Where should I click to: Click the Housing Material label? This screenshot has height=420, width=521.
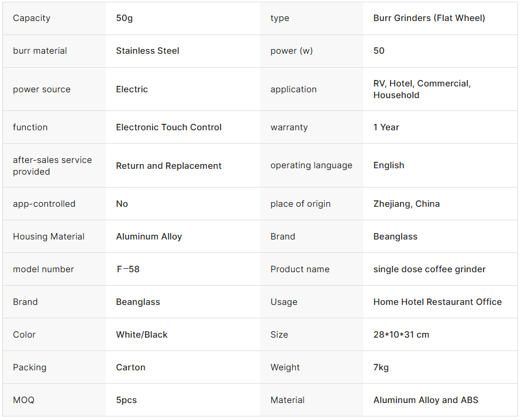click(x=49, y=237)
